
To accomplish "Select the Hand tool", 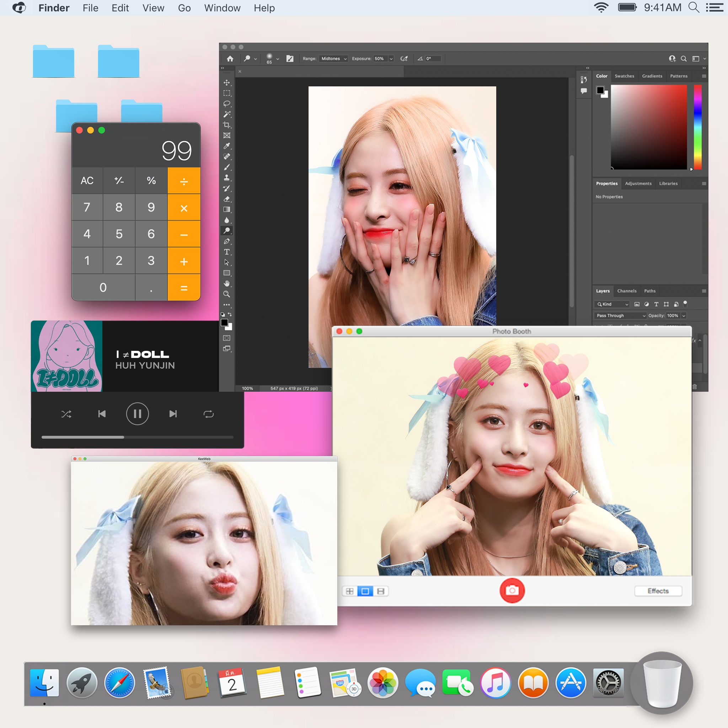I will point(226,283).
